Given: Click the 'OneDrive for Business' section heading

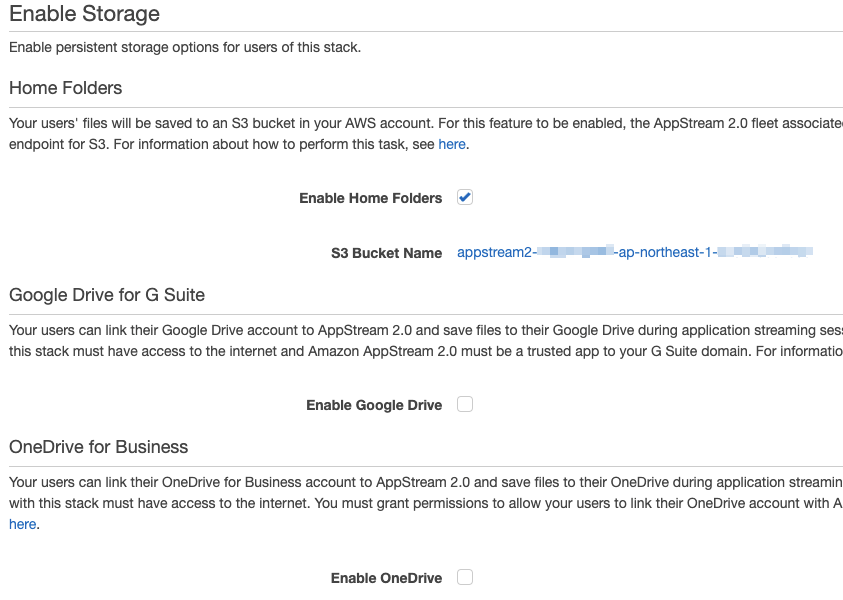Looking at the screenshot, I should (x=99, y=446).
